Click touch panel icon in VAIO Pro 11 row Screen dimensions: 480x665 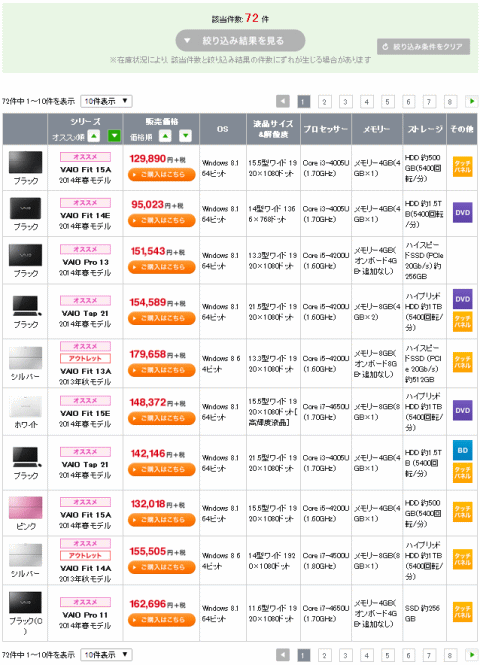(462, 612)
